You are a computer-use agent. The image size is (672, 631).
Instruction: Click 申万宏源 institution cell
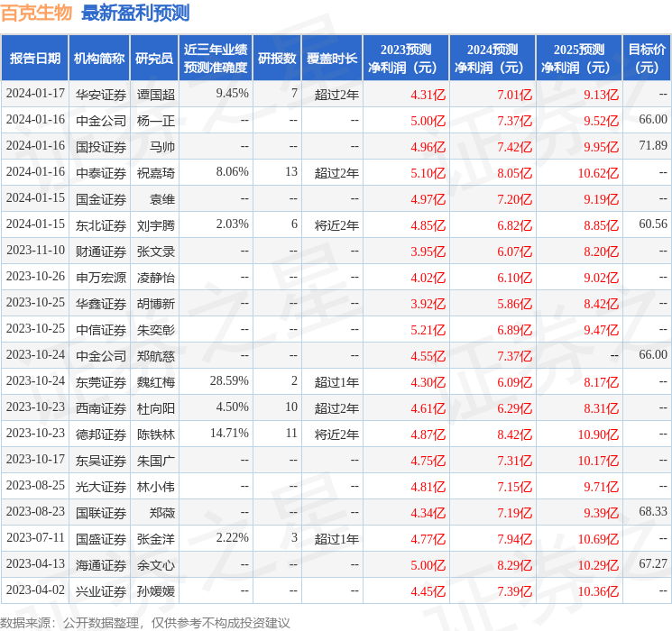101,278
